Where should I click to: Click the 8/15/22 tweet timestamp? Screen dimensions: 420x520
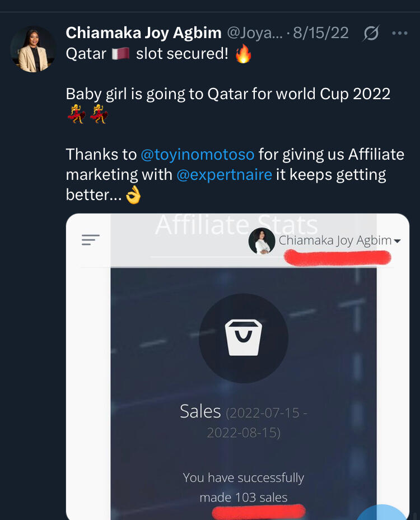tap(321, 33)
